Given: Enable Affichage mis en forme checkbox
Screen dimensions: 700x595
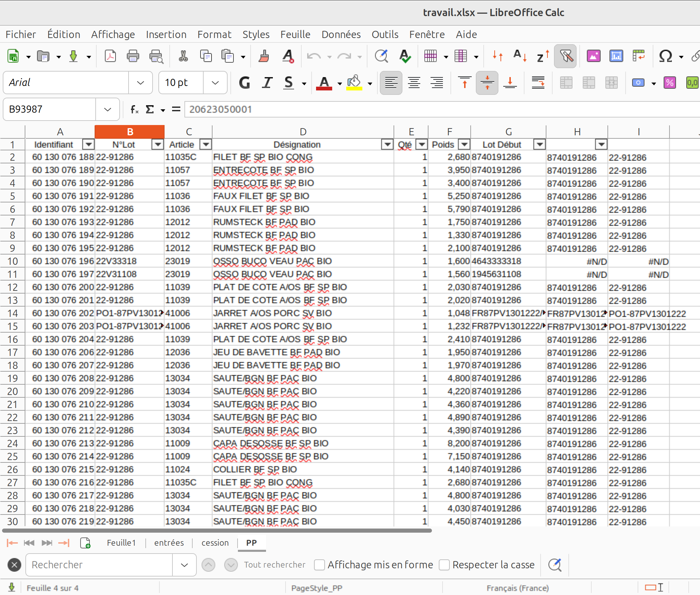Looking at the screenshot, I should (319, 565).
